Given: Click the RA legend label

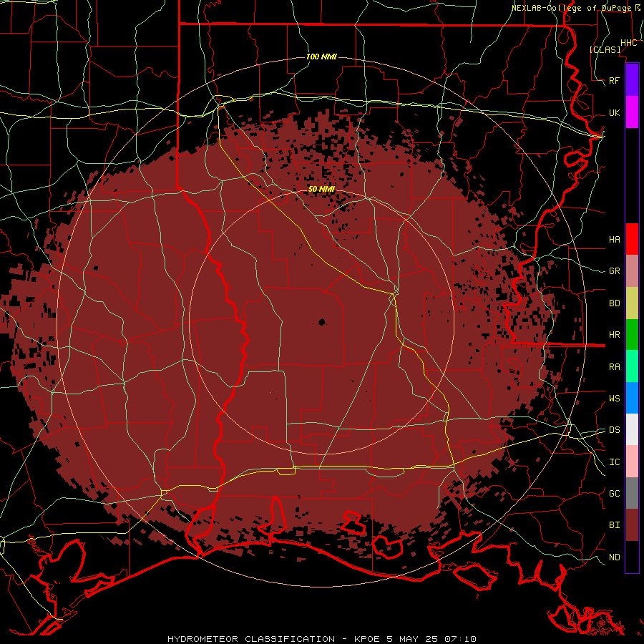Looking at the screenshot, I should [x=614, y=367].
